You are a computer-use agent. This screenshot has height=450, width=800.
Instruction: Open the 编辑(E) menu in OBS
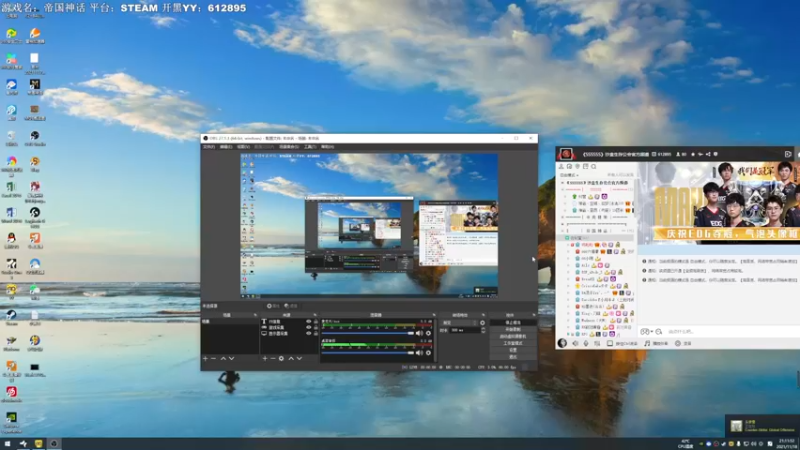pyautogui.click(x=226, y=147)
